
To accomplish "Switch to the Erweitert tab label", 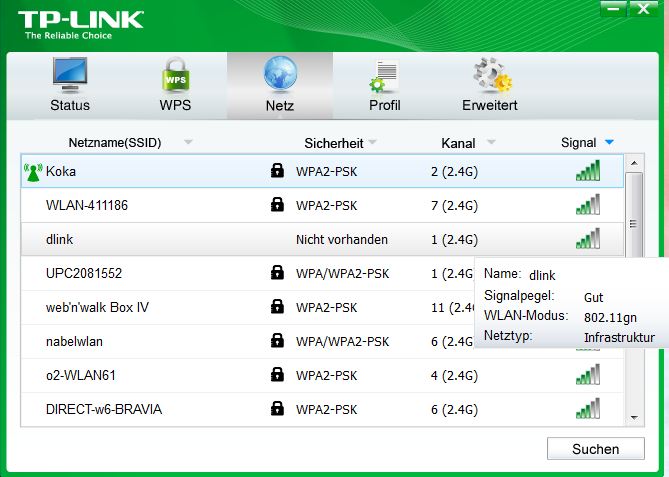I will [x=490, y=105].
